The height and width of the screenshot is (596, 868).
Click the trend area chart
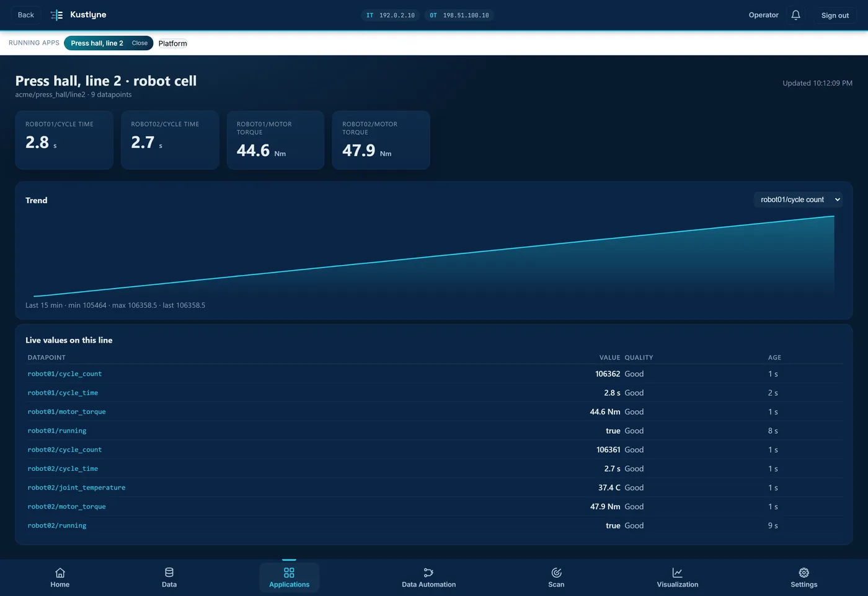[434, 255]
